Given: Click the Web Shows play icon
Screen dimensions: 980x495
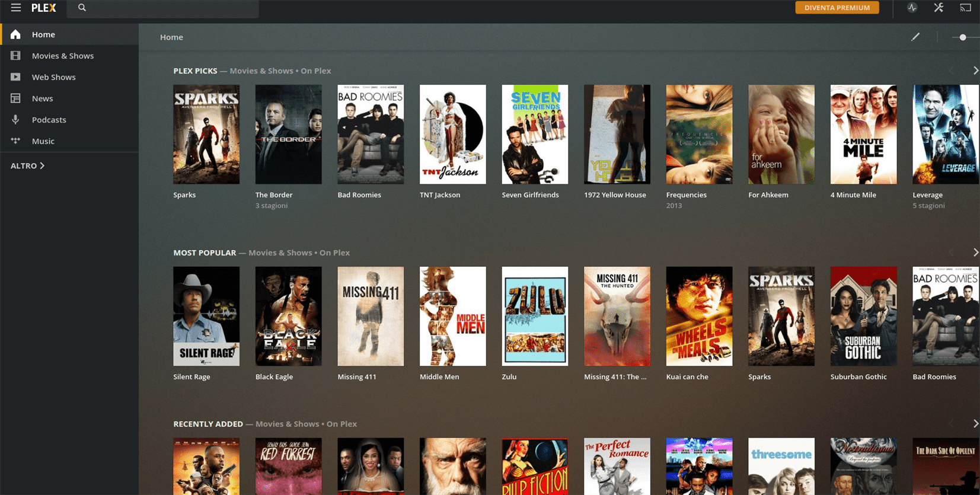Looking at the screenshot, I should (x=15, y=77).
